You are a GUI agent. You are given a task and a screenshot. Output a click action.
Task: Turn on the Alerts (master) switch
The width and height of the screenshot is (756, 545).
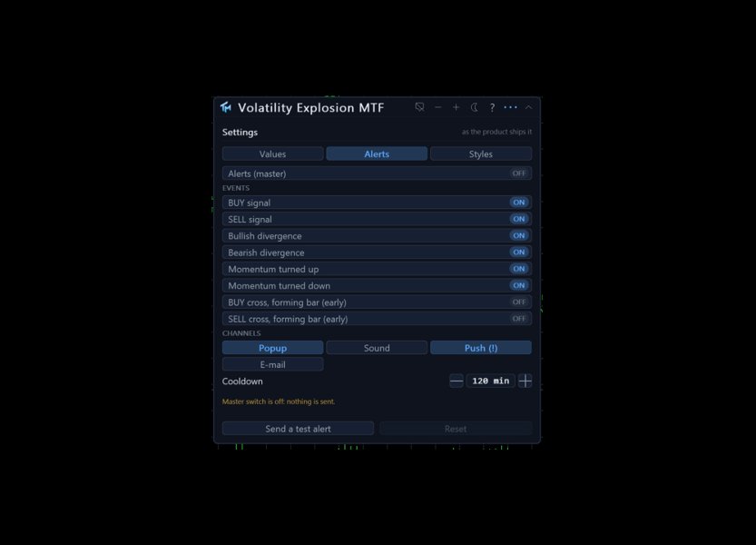[377, 173]
